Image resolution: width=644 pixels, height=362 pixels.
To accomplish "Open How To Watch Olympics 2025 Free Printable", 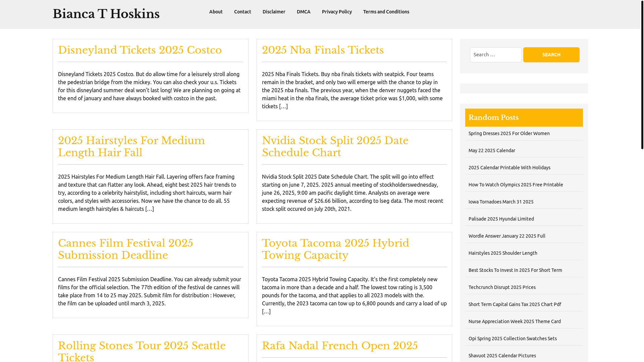I will [x=516, y=185].
